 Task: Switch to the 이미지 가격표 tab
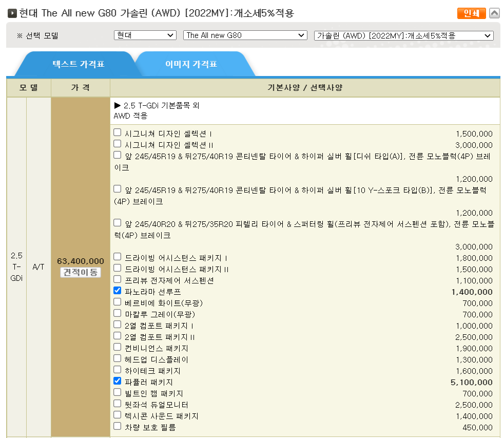click(191, 64)
